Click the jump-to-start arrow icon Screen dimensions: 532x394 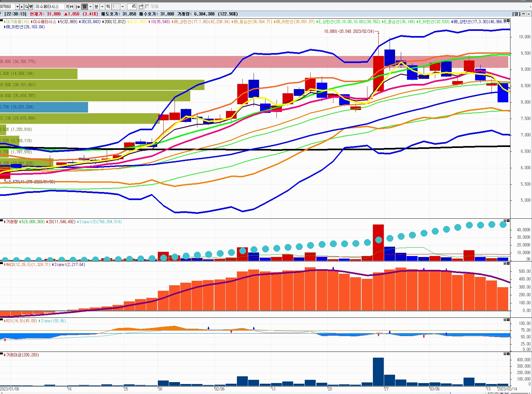[77, 7]
